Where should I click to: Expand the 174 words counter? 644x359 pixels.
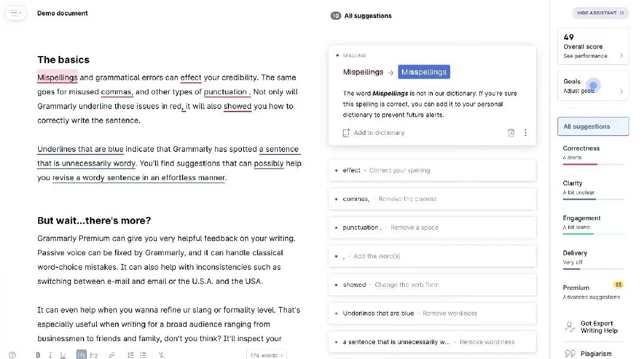[267, 355]
